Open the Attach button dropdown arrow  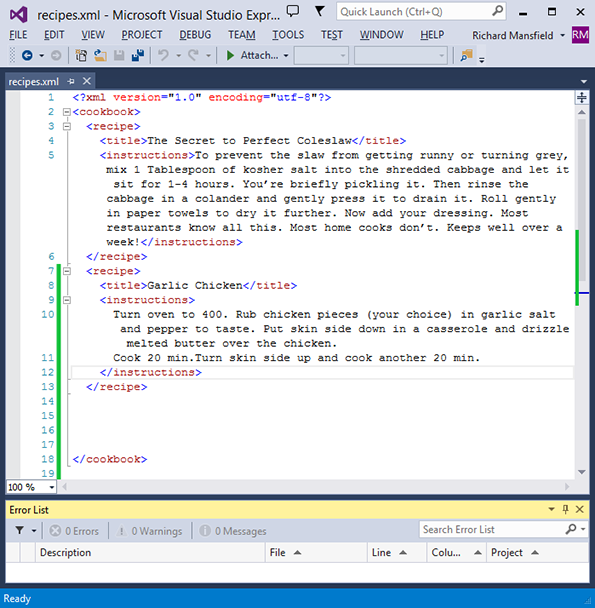286,56
